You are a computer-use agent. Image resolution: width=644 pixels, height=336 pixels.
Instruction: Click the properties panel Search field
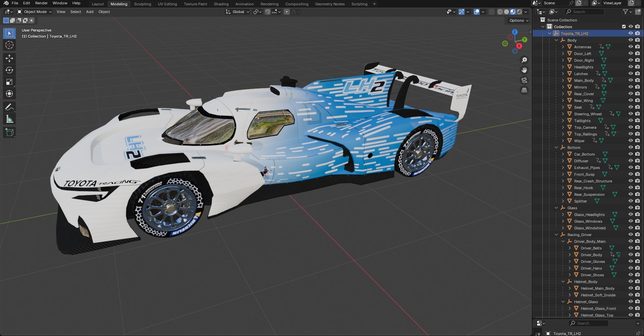tap(588, 323)
